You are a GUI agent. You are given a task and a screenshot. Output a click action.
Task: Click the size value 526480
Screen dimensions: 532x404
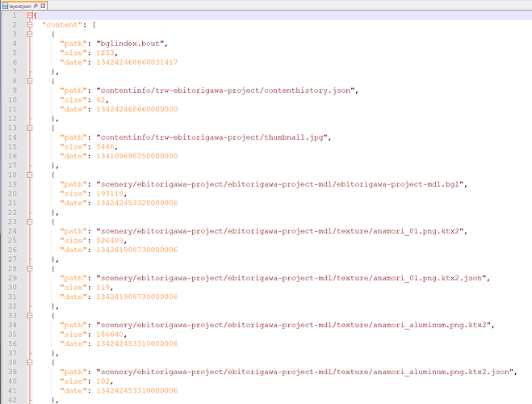tap(110, 240)
